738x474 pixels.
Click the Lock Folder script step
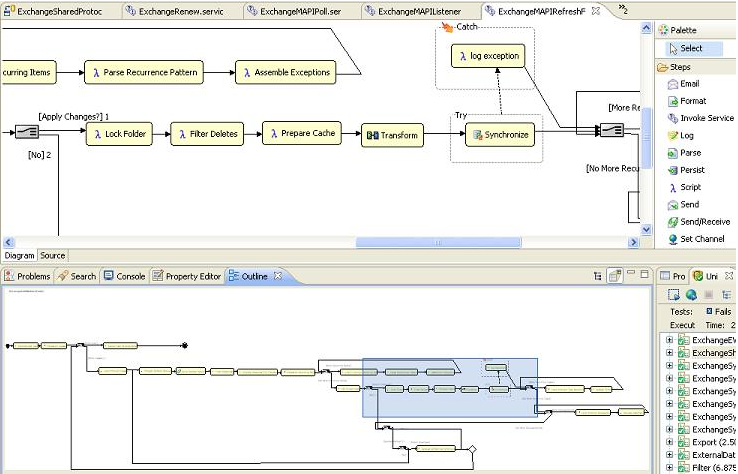pyautogui.click(x=120, y=134)
